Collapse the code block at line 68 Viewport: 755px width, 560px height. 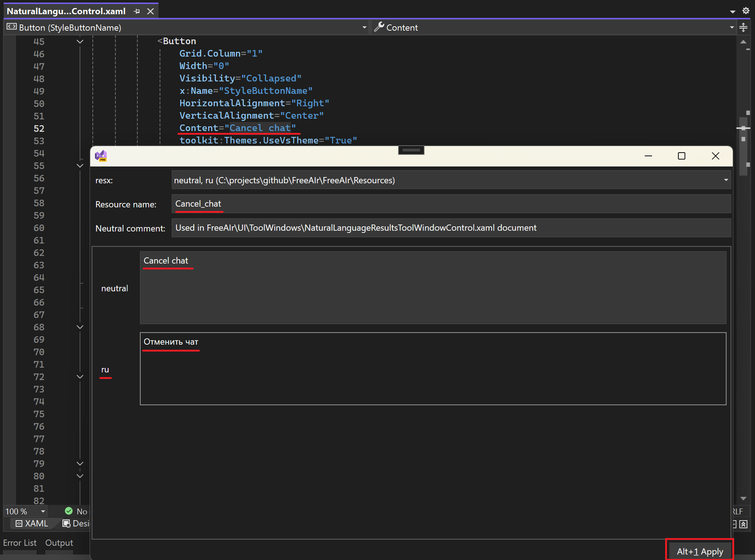pos(80,327)
